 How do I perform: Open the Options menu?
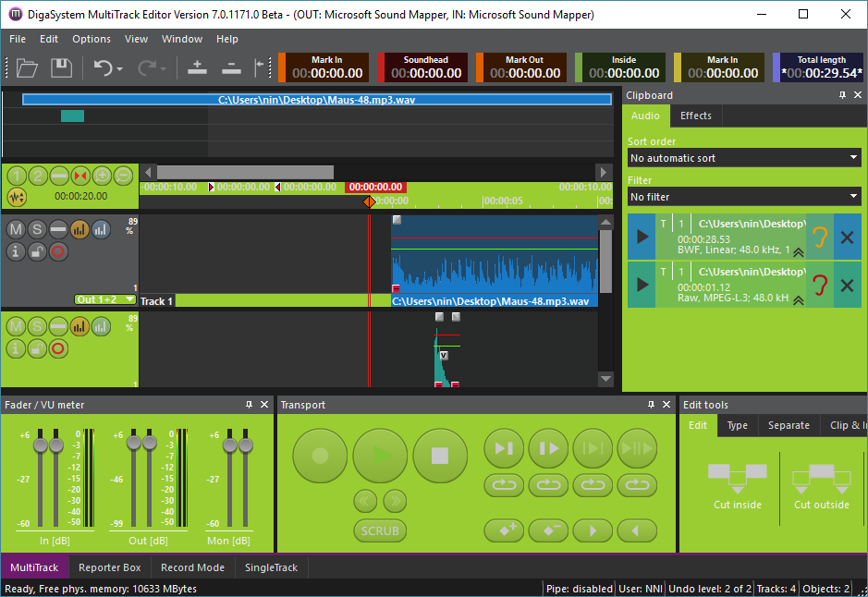click(x=92, y=39)
